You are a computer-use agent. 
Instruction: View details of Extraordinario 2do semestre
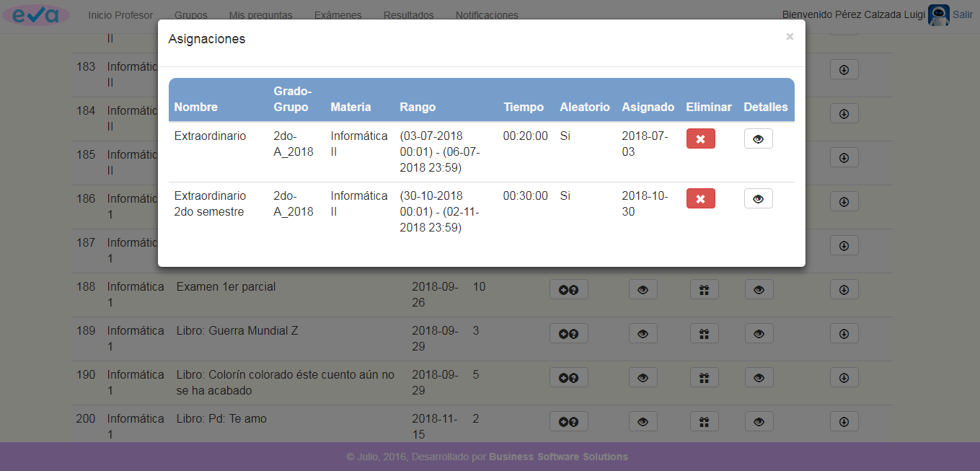pyautogui.click(x=758, y=198)
